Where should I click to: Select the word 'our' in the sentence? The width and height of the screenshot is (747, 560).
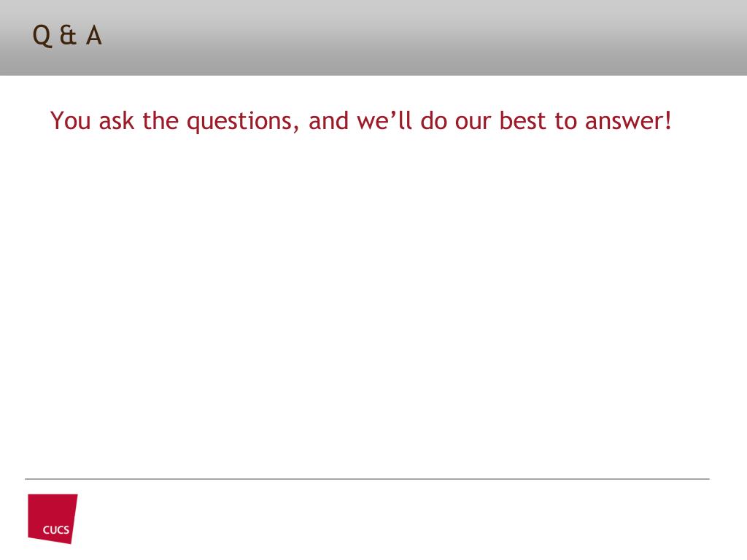point(473,122)
